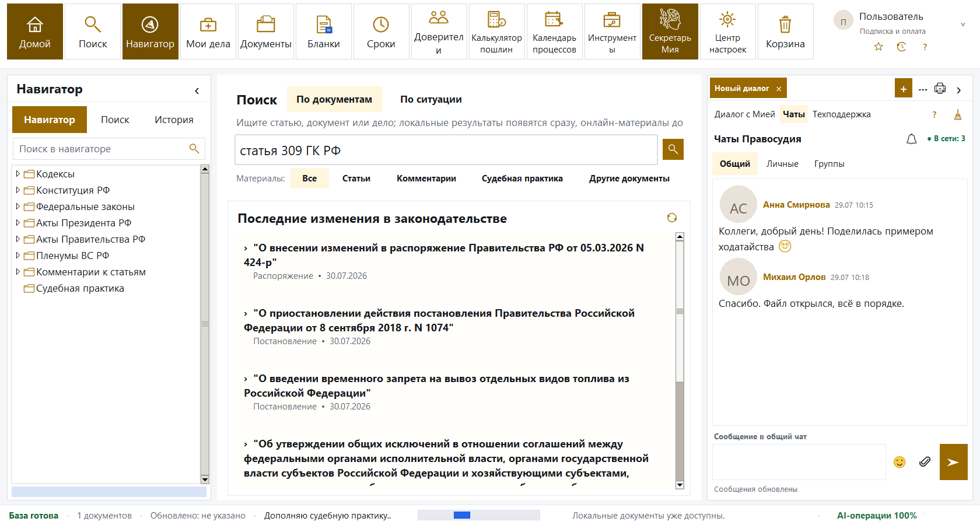The image size is (980, 525).
Task: Select Другие документы materials filter
Action: [629, 178]
